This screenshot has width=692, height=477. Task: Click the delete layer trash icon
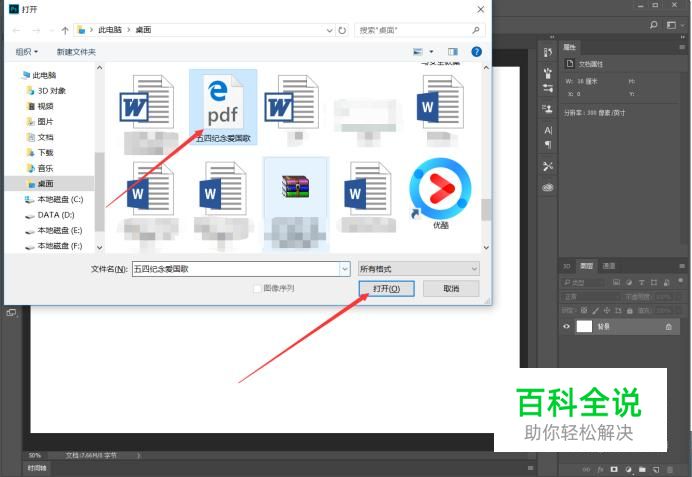(670, 469)
